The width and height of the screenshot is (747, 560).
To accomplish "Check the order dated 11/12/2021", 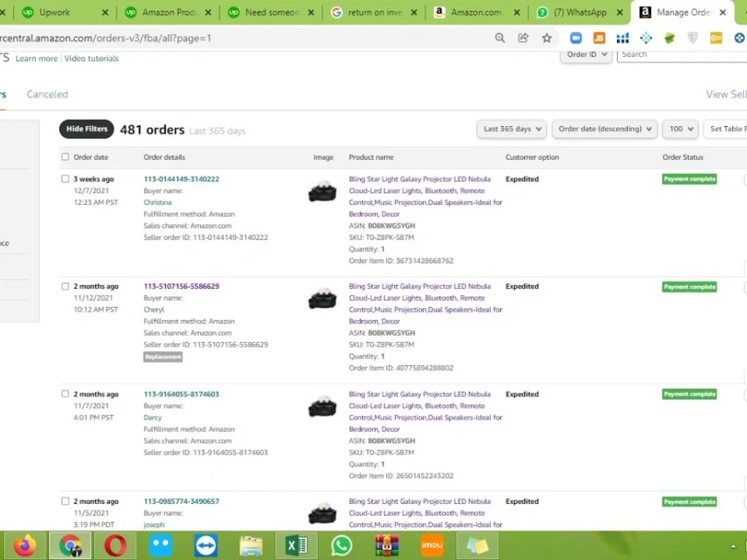I will tap(65, 286).
